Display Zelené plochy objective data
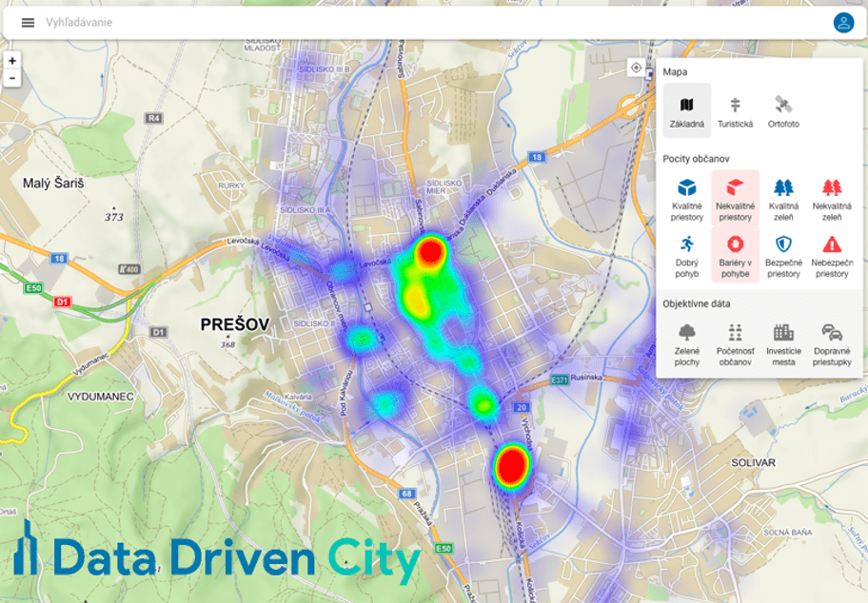Screen dimensions: 868x603 click(686, 342)
